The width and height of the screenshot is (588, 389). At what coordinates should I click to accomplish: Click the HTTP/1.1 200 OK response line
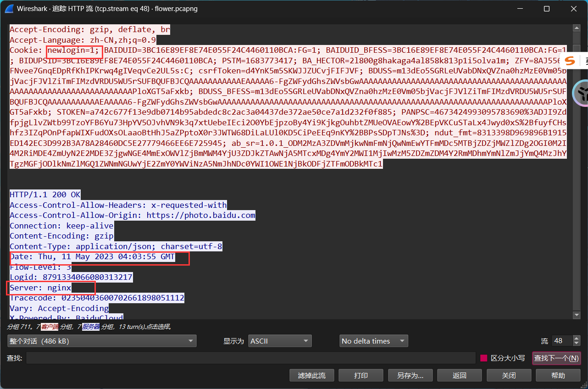click(45, 195)
